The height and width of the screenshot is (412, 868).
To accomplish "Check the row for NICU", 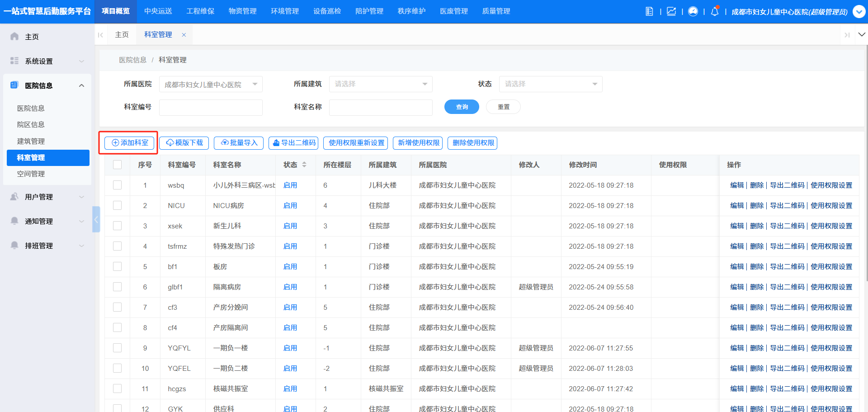I will point(118,205).
